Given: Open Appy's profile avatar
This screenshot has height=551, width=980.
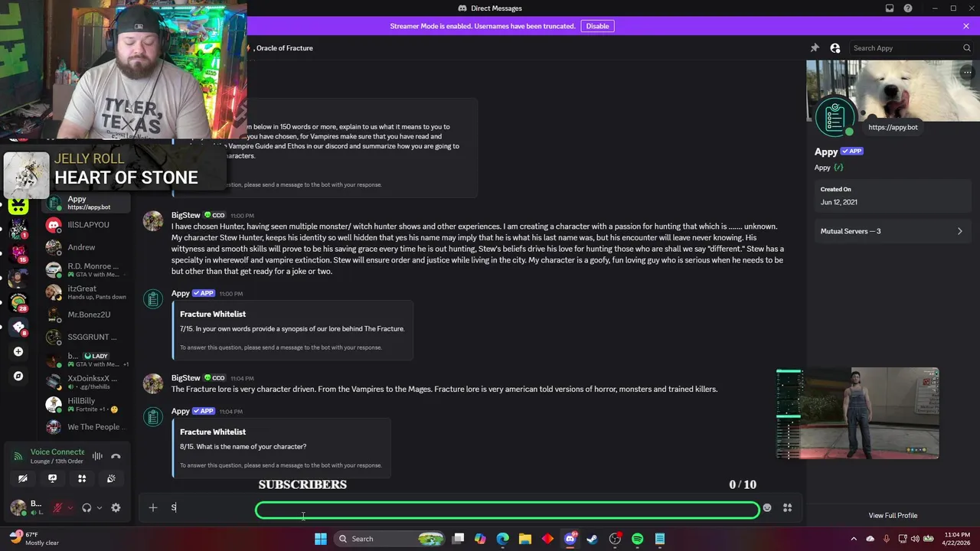Looking at the screenshot, I should click(x=835, y=117).
